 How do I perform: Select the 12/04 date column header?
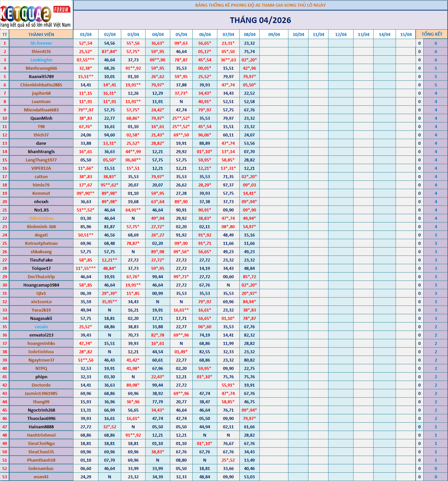tap(341, 35)
